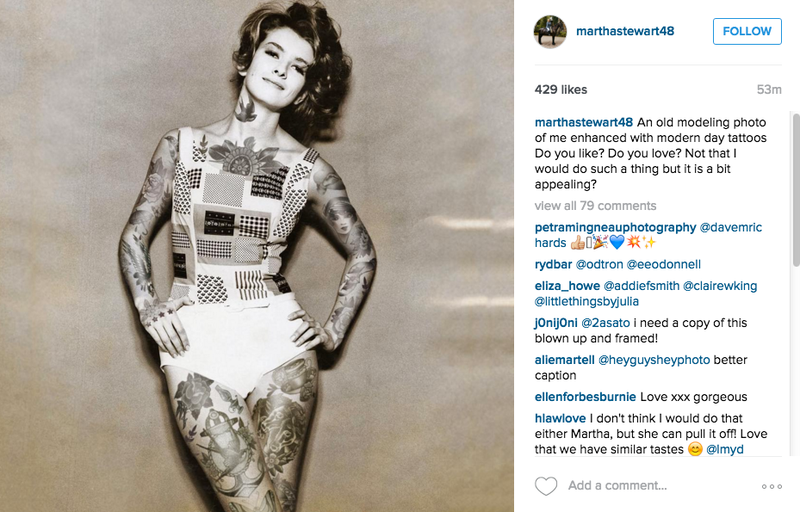
Task: Click the heart like icon
Action: (x=545, y=485)
